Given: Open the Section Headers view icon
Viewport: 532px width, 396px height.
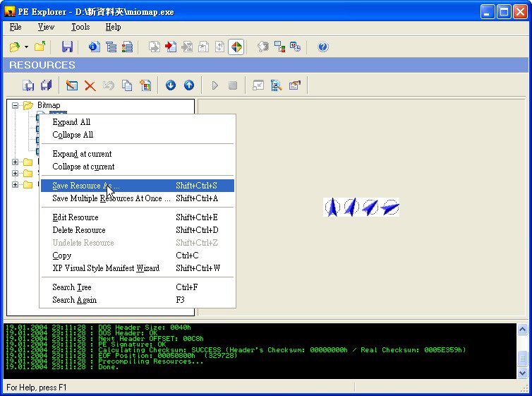Looking at the screenshot, I should pos(127,47).
